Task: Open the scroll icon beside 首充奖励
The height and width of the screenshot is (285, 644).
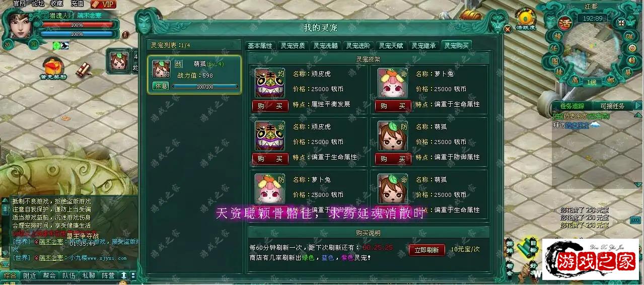Action: pos(84,69)
